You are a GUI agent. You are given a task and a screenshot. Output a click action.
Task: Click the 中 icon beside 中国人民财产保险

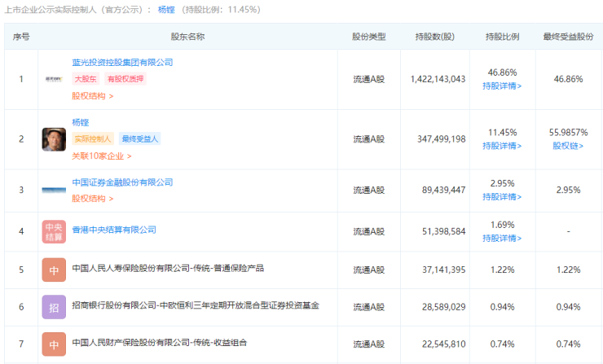(54, 344)
